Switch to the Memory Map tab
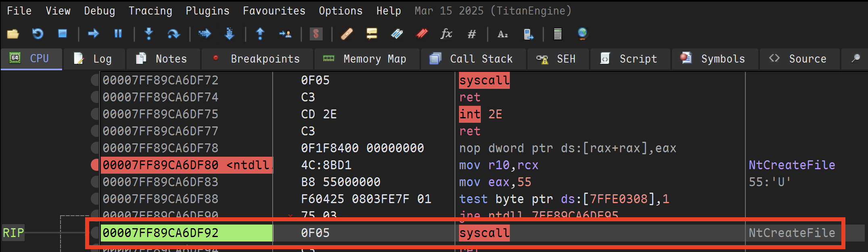The image size is (868, 252). 367,59
